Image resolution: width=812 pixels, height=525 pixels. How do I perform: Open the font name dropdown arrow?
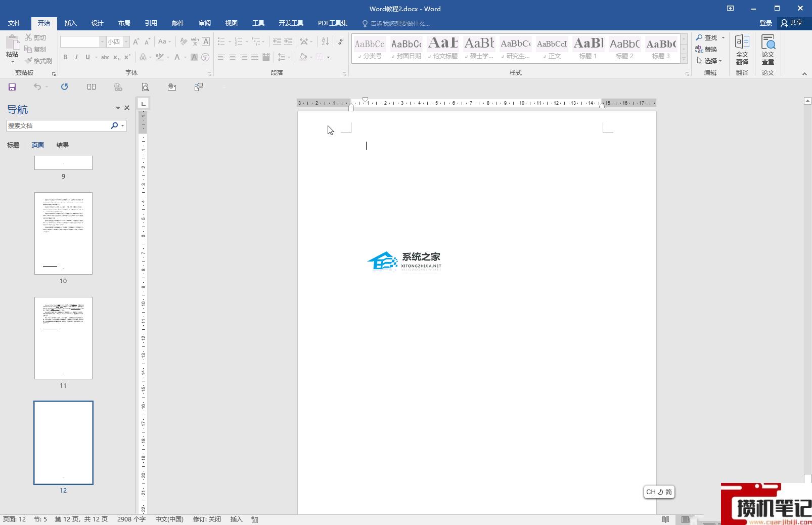[x=102, y=41]
